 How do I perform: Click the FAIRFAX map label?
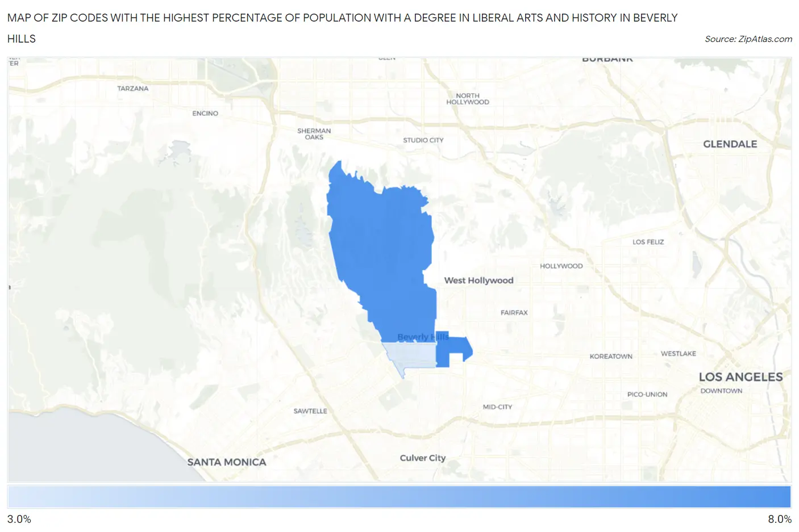click(x=514, y=313)
